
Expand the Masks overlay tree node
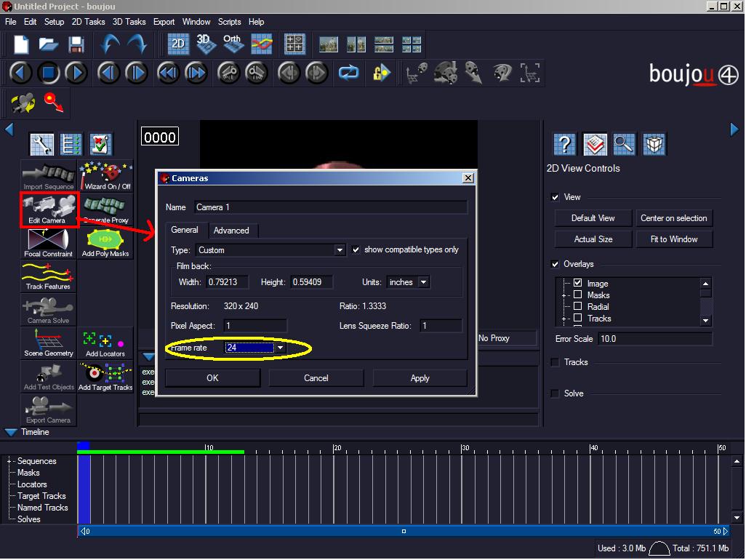click(x=564, y=295)
